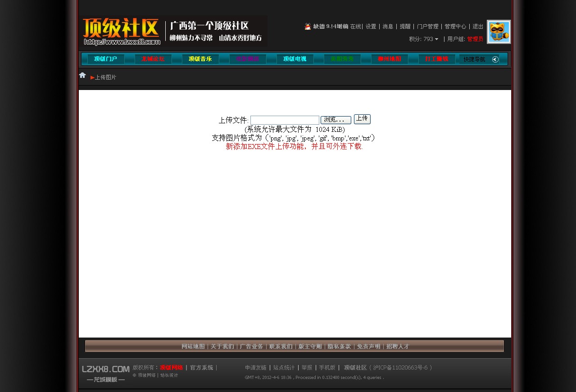The width and height of the screenshot is (576, 392).
Task: Go to 门户管理 portal management
Action: click(427, 27)
